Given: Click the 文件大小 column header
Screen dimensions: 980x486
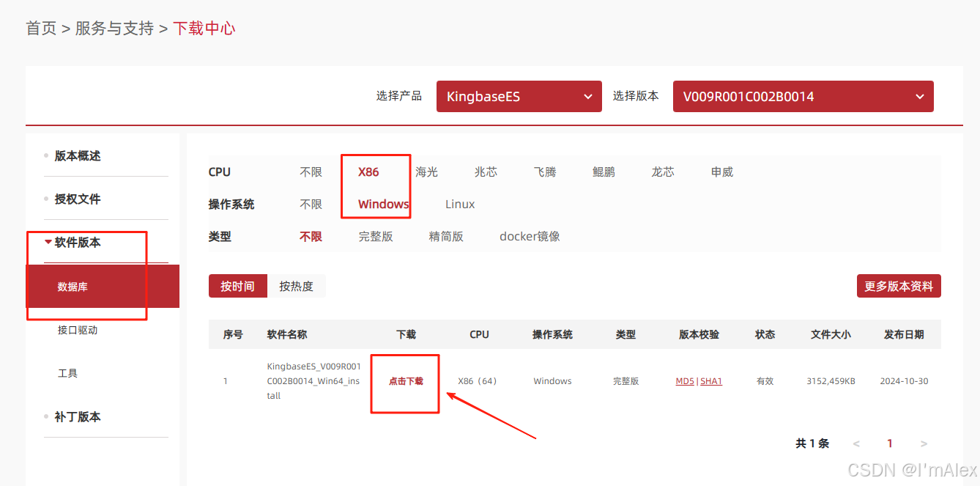Looking at the screenshot, I should pos(831,334).
